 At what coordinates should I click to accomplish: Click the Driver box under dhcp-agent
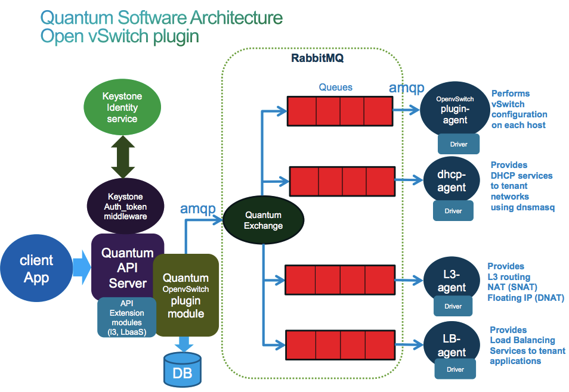pos(453,211)
